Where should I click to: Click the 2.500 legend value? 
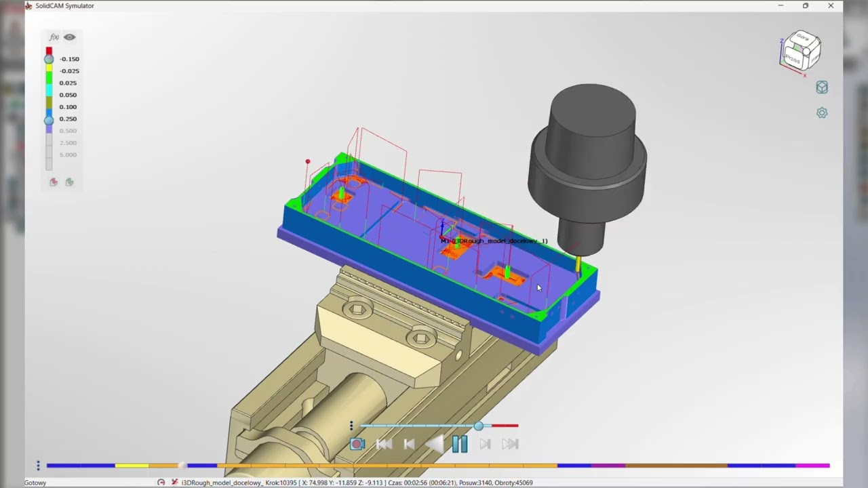[x=68, y=143]
